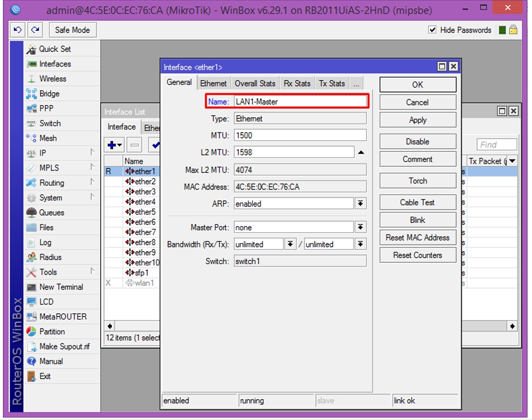The height and width of the screenshot is (420, 532).
Task: Open the Bridge icon in sidebar
Action: coord(31,94)
